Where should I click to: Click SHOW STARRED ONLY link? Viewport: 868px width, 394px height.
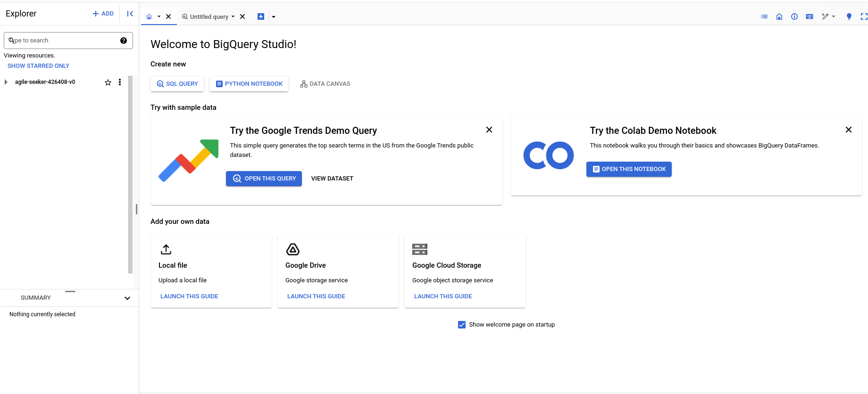[38, 66]
